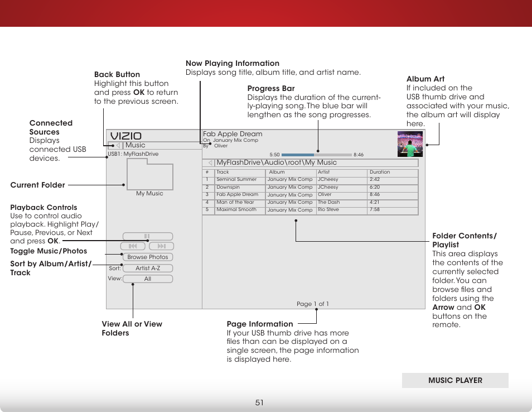
Task: Select track Maximal Smooth
Action: pyautogui.click(x=236, y=209)
